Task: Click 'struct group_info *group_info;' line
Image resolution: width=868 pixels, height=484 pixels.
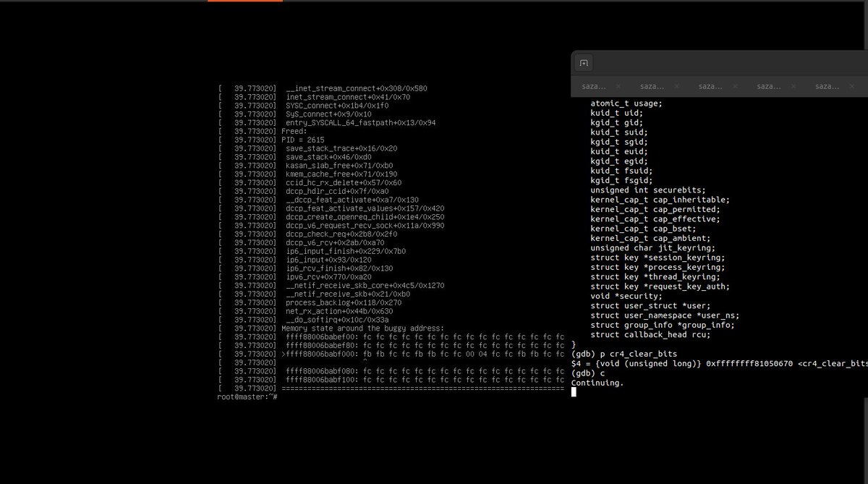Action: (x=663, y=325)
